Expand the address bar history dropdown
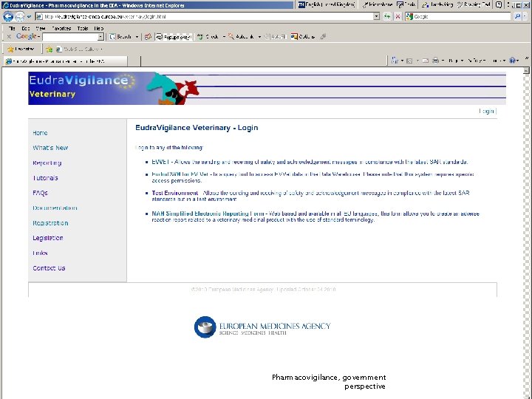This screenshot has width=532, height=399. (376, 16)
